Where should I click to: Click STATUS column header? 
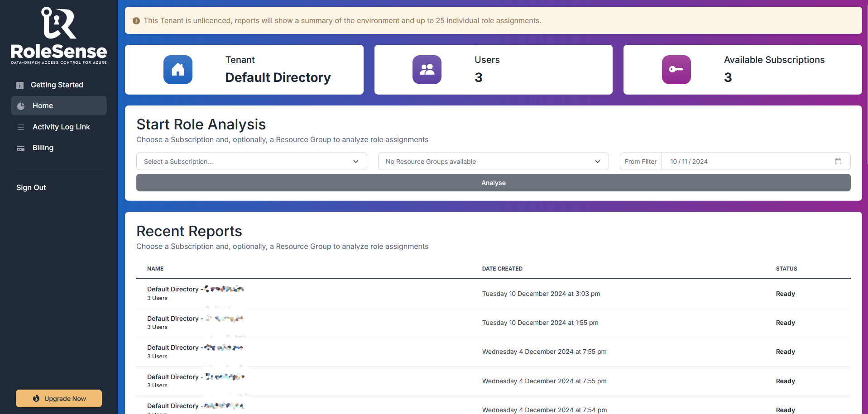tap(786, 269)
